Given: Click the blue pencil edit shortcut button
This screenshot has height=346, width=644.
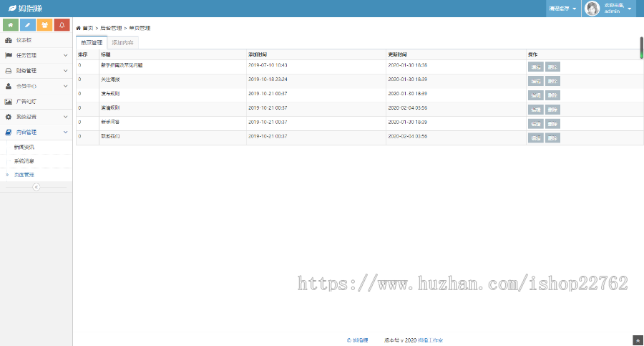Looking at the screenshot, I should click(28, 25).
